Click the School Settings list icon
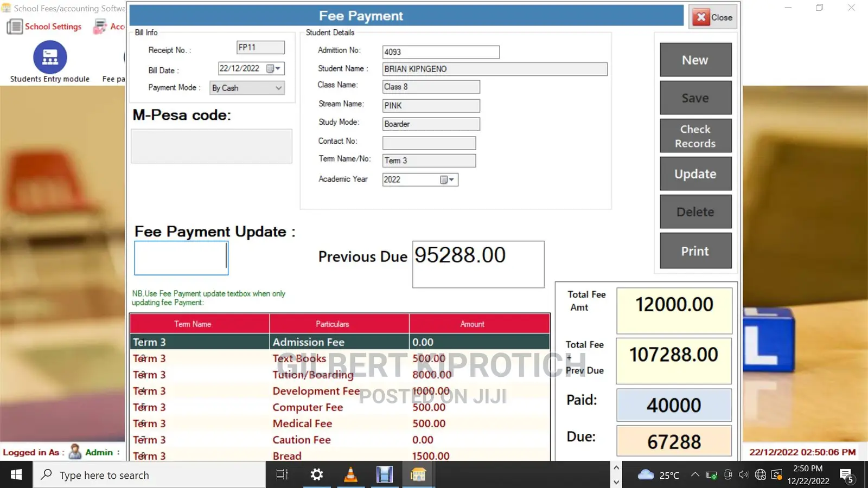This screenshot has height=488, width=868. point(15,27)
